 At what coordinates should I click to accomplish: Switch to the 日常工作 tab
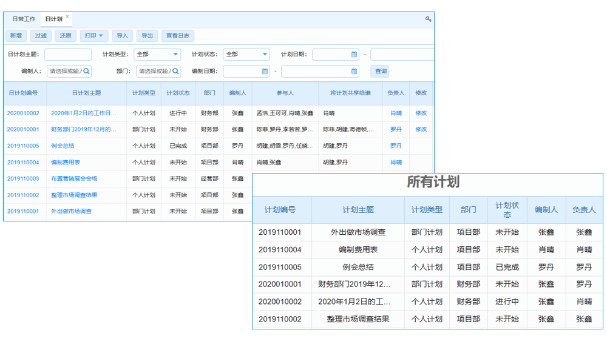[x=22, y=19]
